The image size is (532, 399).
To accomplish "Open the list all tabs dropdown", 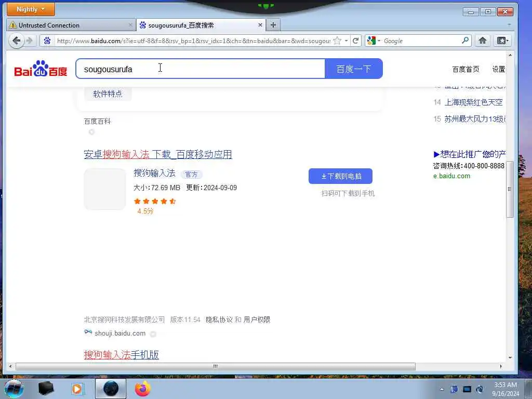I will pos(509,25).
